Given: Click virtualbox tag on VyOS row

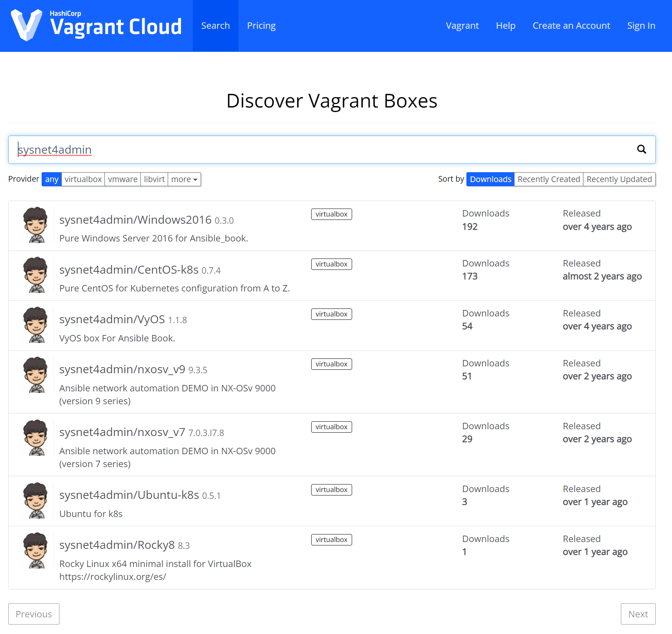Looking at the screenshot, I should 331,314.
